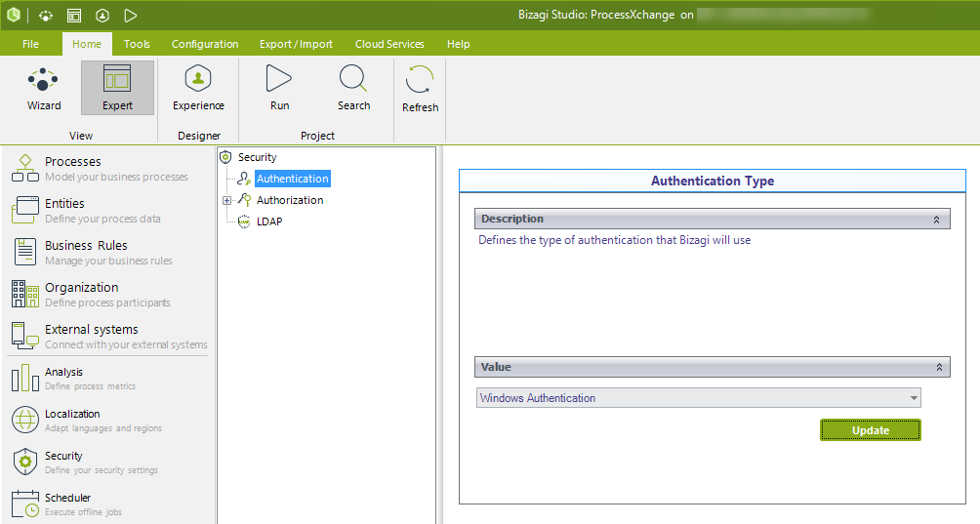Select the Security root tree label
The height and width of the screenshot is (524, 980).
(x=257, y=157)
